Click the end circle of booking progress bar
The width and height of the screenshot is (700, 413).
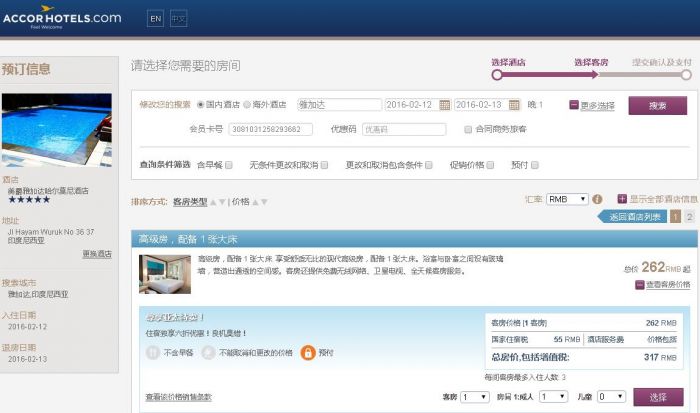click(x=686, y=75)
